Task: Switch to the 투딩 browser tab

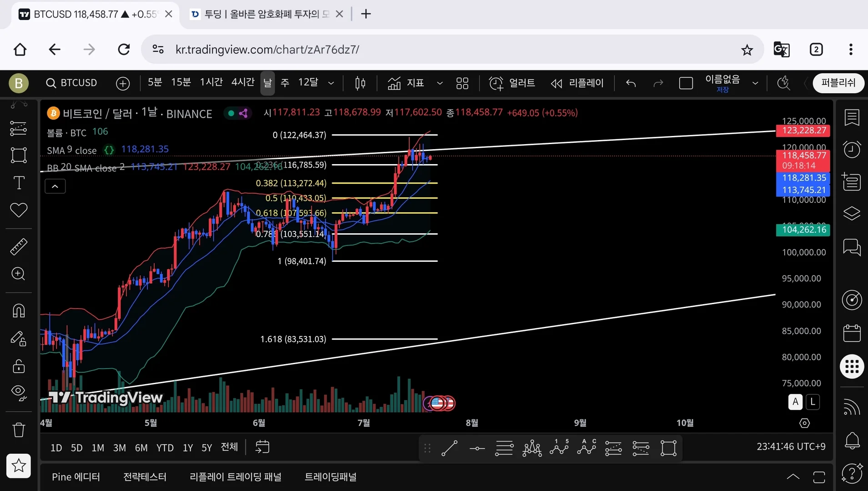Action: [266, 14]
